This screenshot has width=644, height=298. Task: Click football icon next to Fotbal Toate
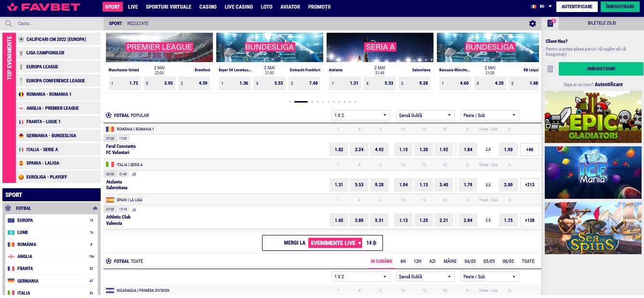[x=109, y=261]
